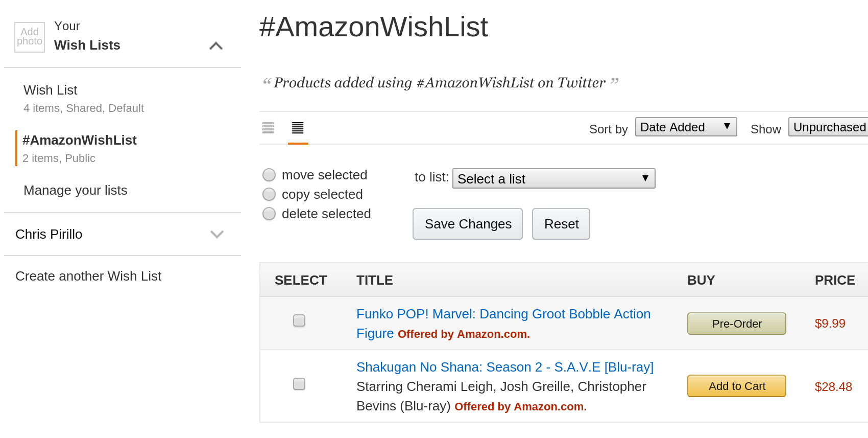Click the price $9.99 for Groot figure
The width and height of the screenshot is (868, 438).
point(830,323)
